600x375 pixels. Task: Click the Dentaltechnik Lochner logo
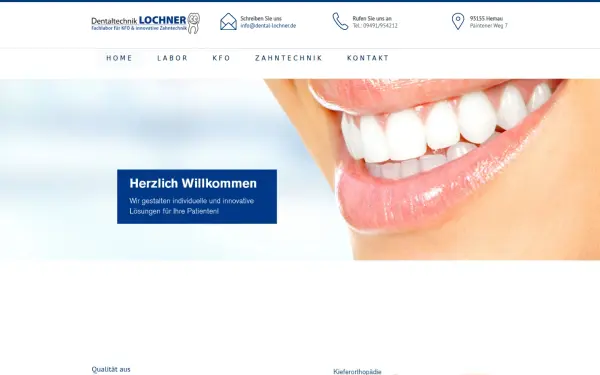coord(145,23)
